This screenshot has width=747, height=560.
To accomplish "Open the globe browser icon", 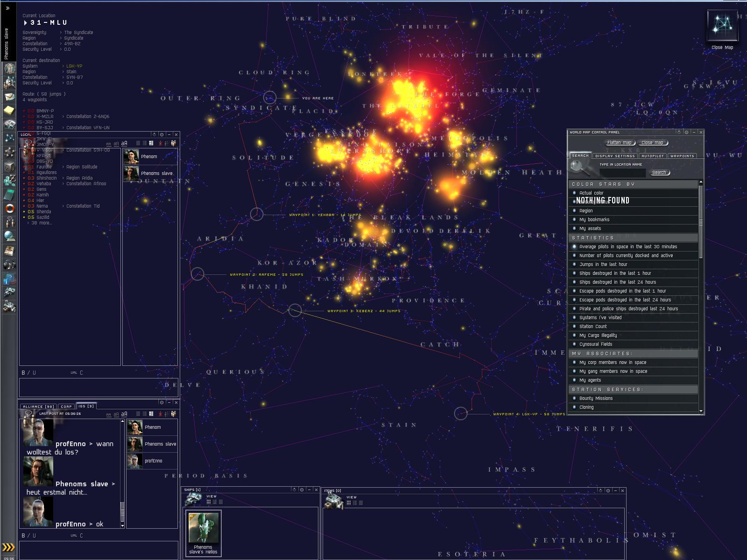I will [9, 237].
